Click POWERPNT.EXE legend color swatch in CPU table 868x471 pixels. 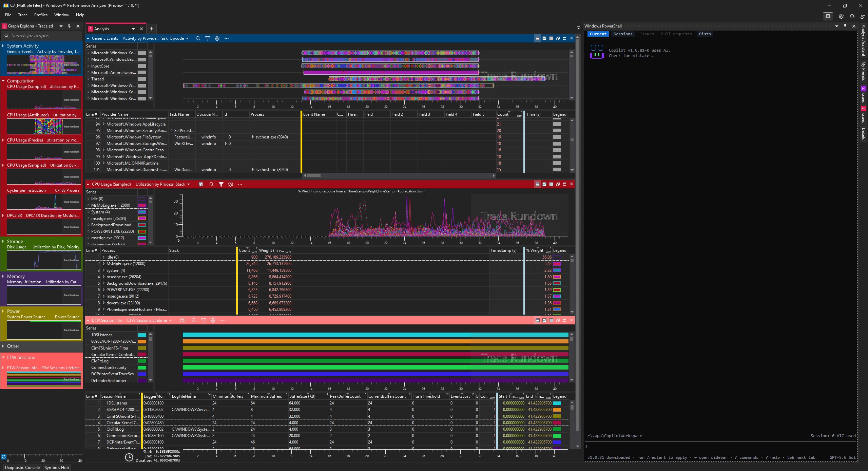point(557,290)
